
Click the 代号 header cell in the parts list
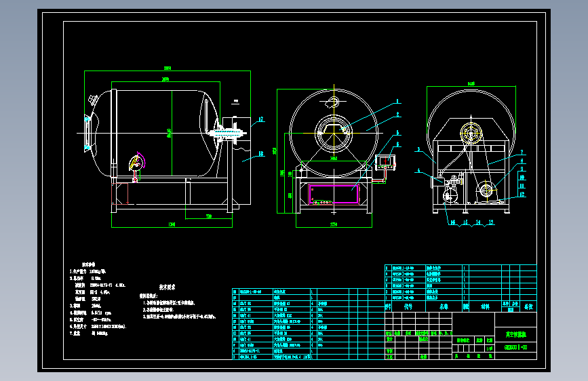408,306
